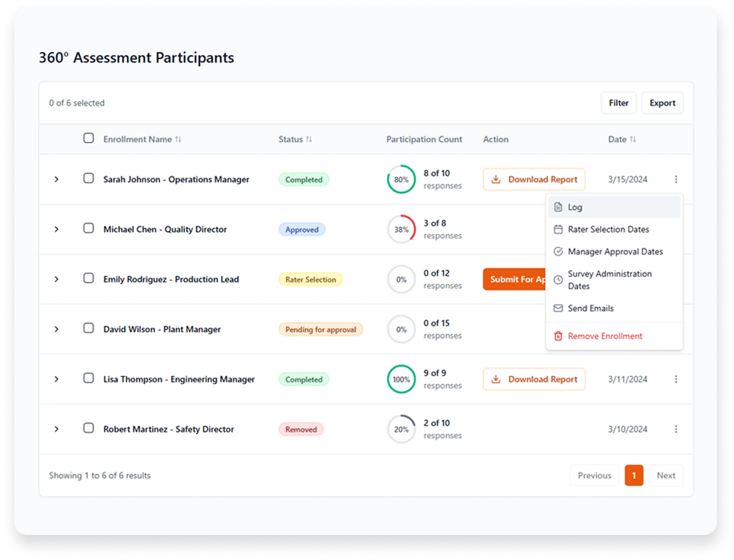Open the Filter button
The image size is (734, 560).
click(619, 103)
